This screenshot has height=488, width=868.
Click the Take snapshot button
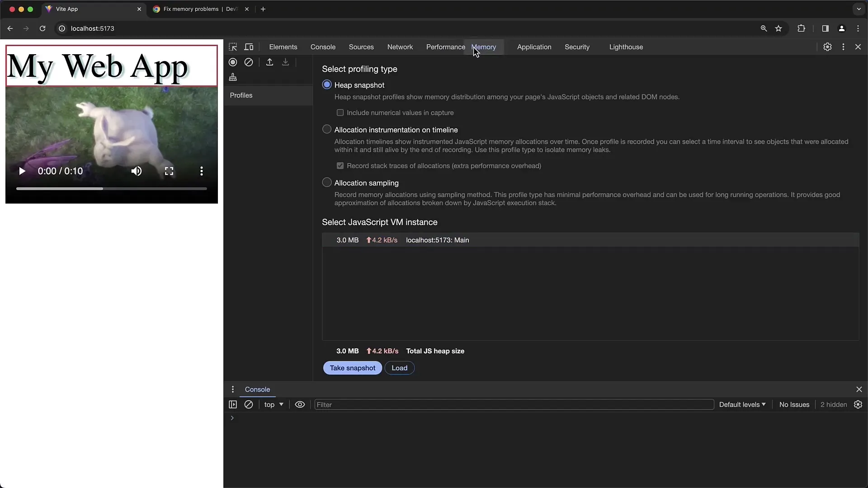click(352, 368)
